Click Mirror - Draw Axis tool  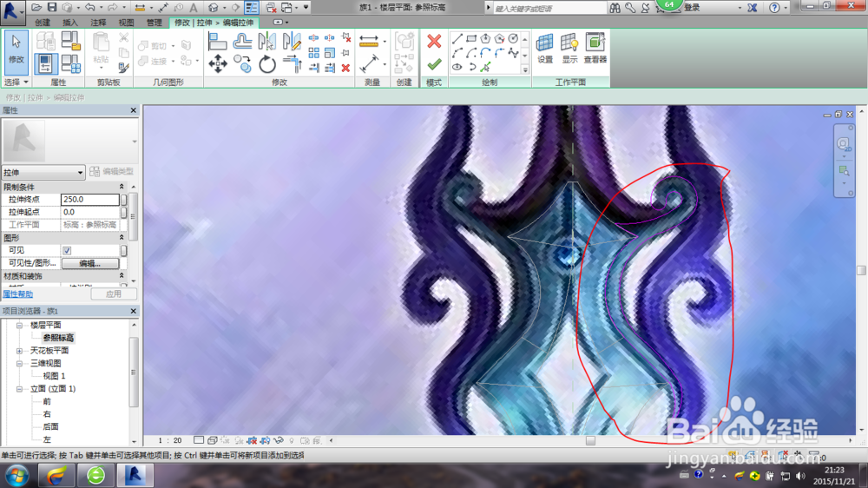click(x=292, y=42)
